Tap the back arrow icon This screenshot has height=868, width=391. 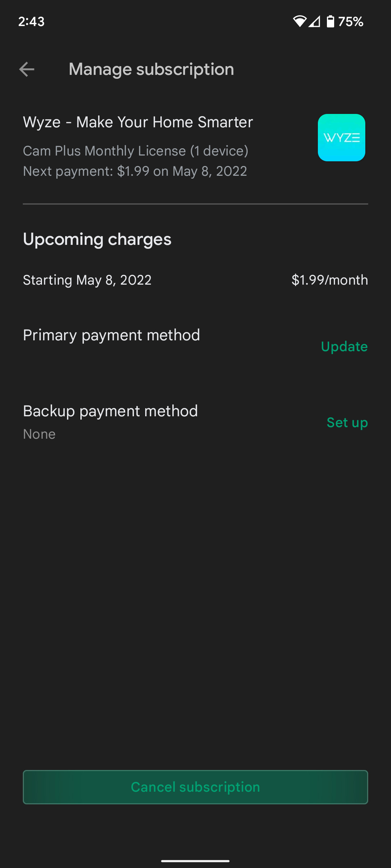27,69
